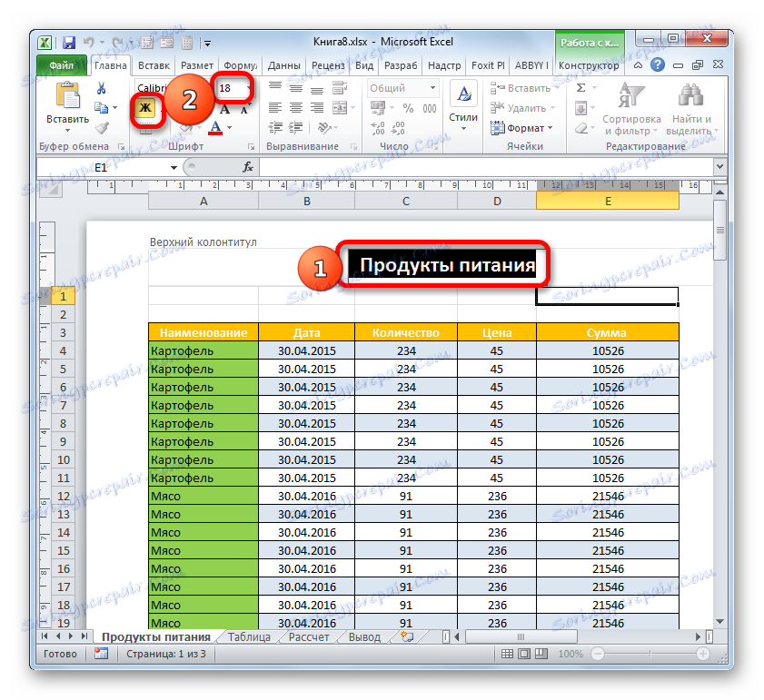
Task: Click the zoom slider track
Action: (x=650, y=654)
